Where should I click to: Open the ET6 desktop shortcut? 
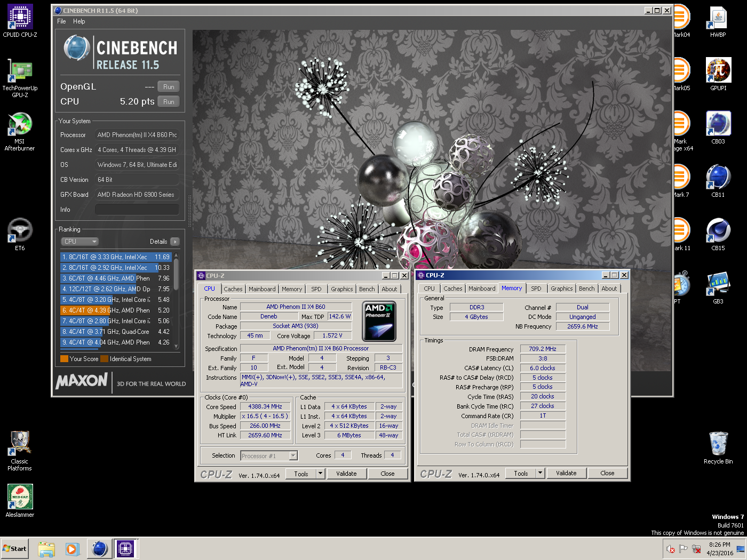[x=20, y=235]
